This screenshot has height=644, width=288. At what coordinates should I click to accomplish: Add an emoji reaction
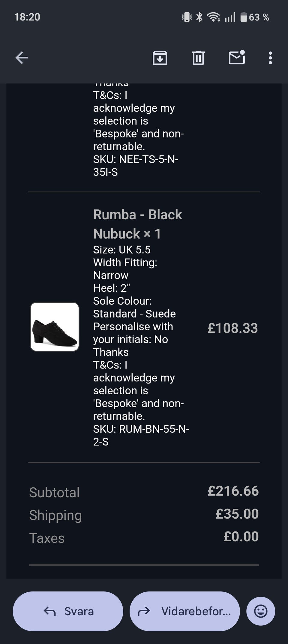[260, 611]
